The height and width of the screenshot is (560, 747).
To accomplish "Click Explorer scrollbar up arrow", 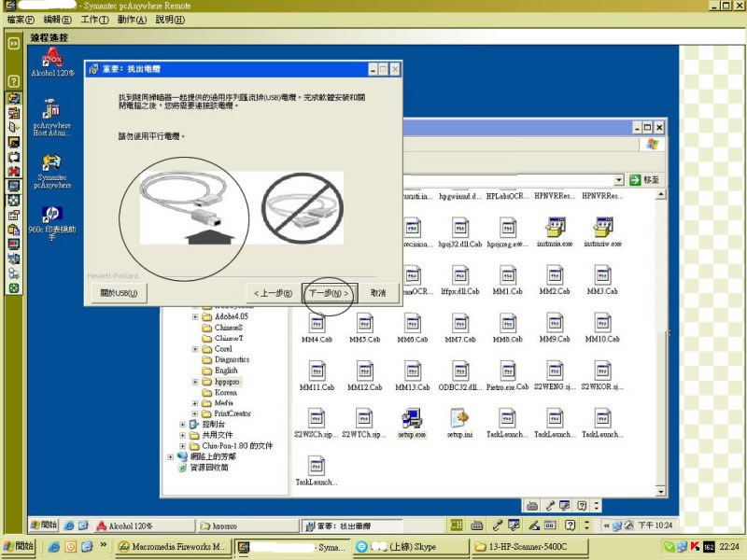I will click(x=661, y=195).
